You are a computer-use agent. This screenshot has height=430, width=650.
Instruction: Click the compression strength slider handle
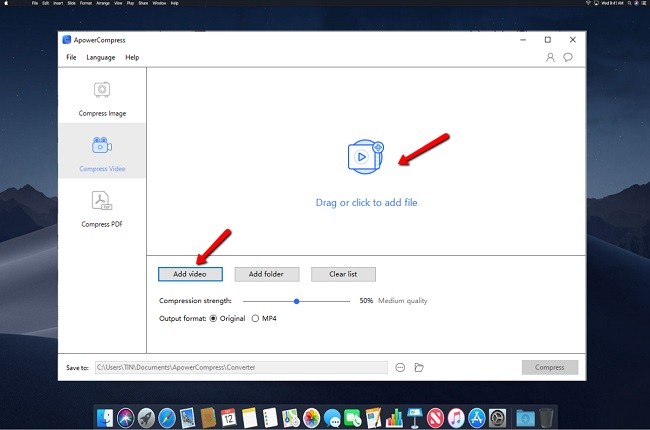tap(296, 301)
